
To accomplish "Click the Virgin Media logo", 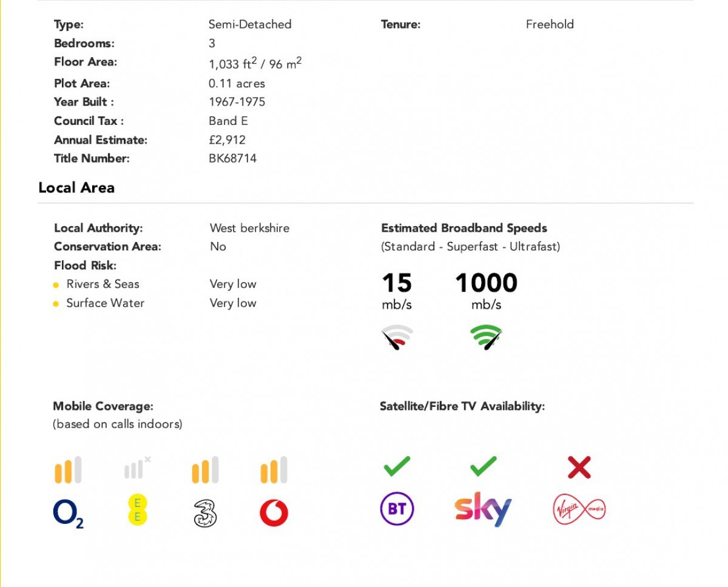I will tap(579, 509).
